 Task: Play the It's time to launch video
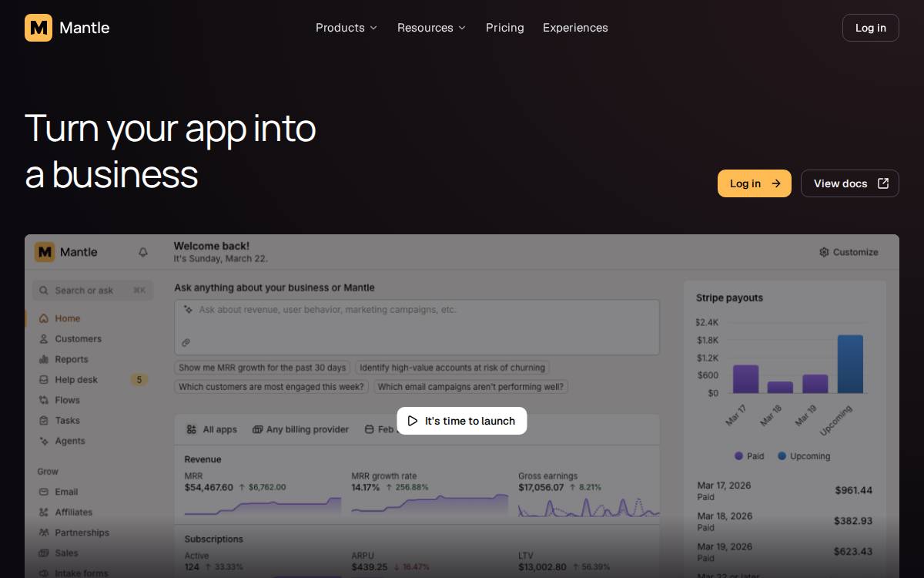tap(462, 421)
